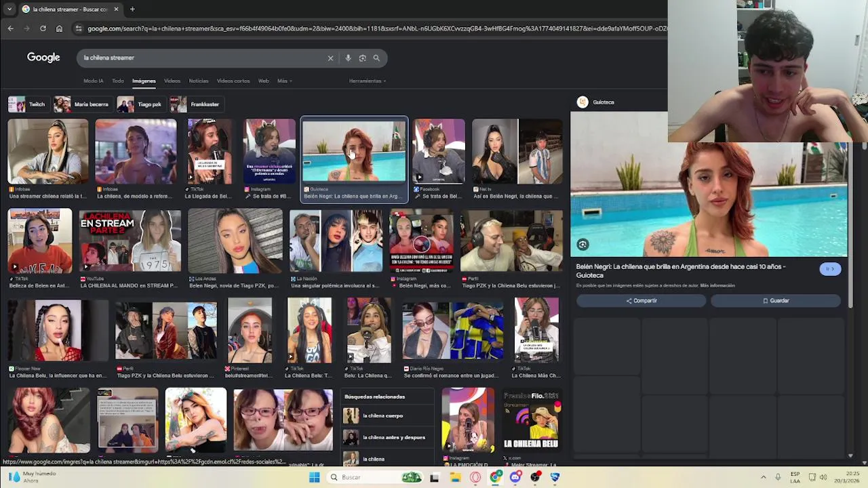This screenshot has width=868, height=488.
Task: Open Opera browser from the taskbar
Action: [x=475, y=477]
